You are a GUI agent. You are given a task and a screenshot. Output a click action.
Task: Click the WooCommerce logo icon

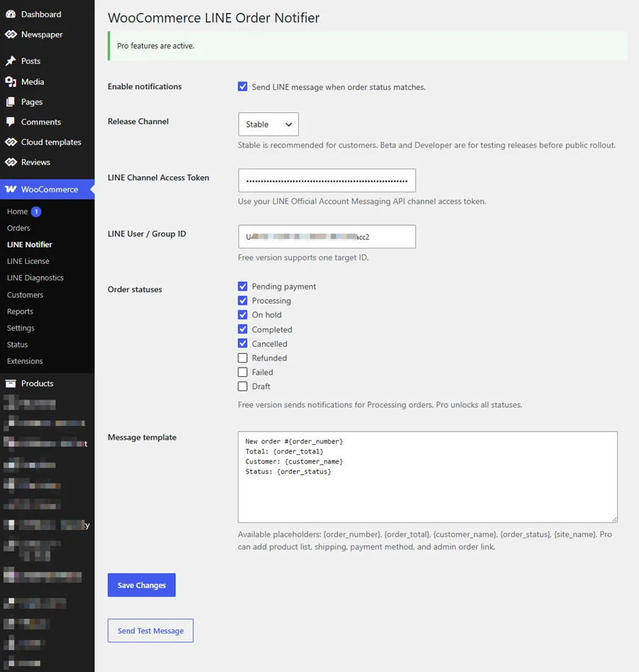pyautogui.click(x=11, y=189)
